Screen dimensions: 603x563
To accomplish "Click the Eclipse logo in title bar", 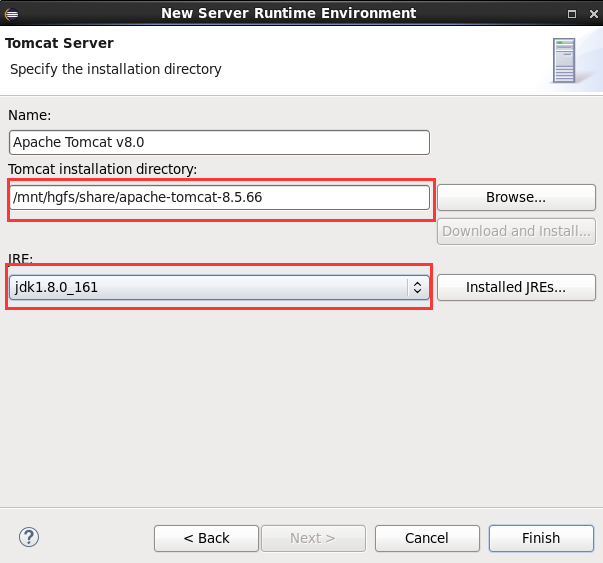I will click(11, 14).
